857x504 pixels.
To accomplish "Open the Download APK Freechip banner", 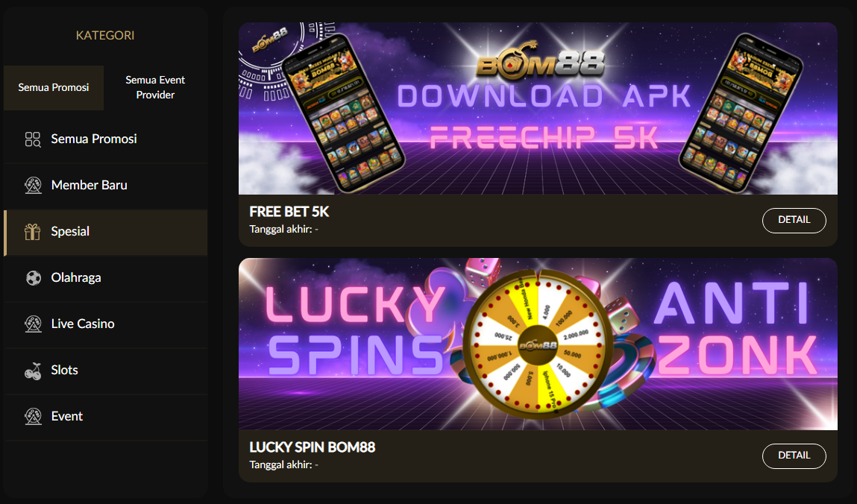I will [x=538, y=108].
